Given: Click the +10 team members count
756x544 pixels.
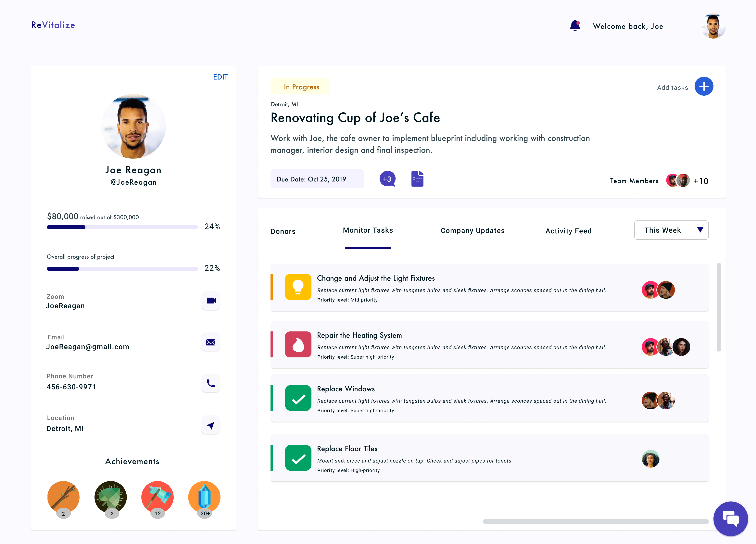Looking at the screenshot, I should [701, 181].
